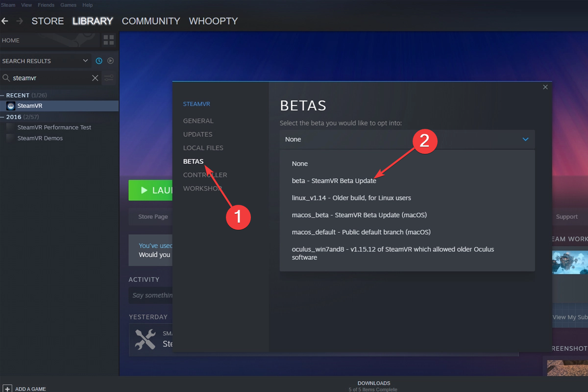Viewport: 588px width, 392px height.
Task: Click the forward navigation arrow
Action: pyautogui.click(x=19, y=21)
